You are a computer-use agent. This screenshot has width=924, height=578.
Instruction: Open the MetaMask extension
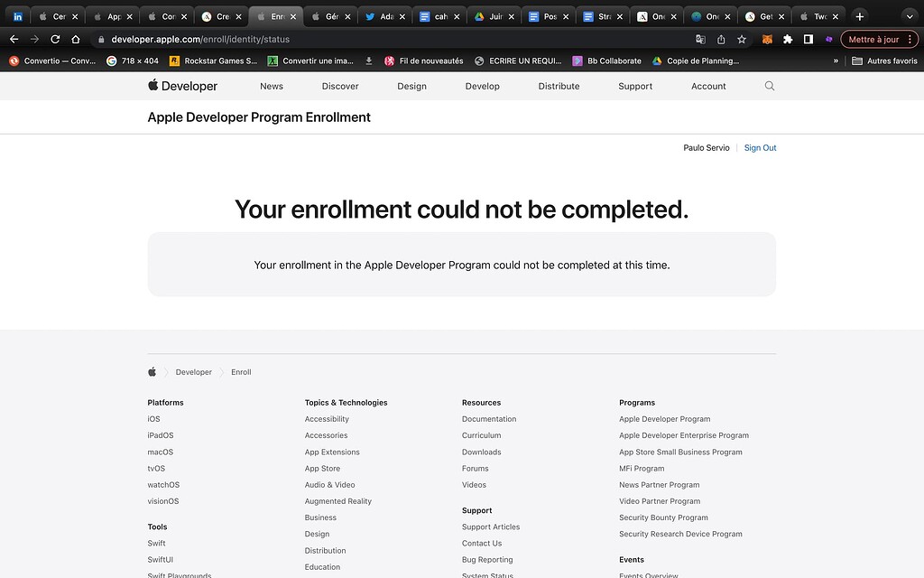[x=766, y=39]
